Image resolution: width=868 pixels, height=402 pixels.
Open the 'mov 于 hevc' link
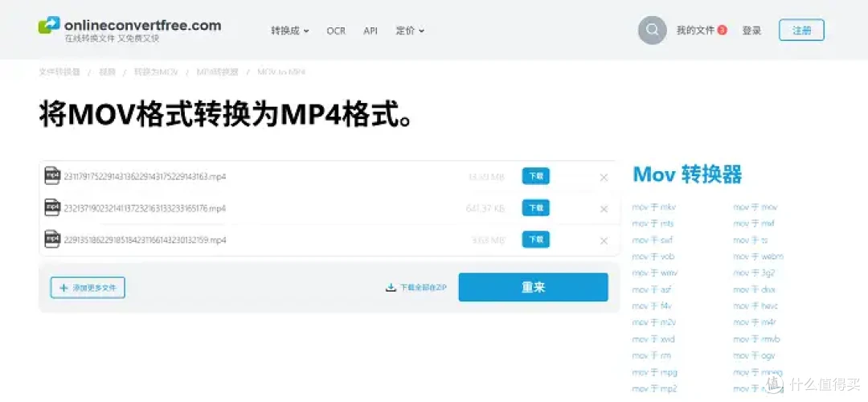pos(755,306)
